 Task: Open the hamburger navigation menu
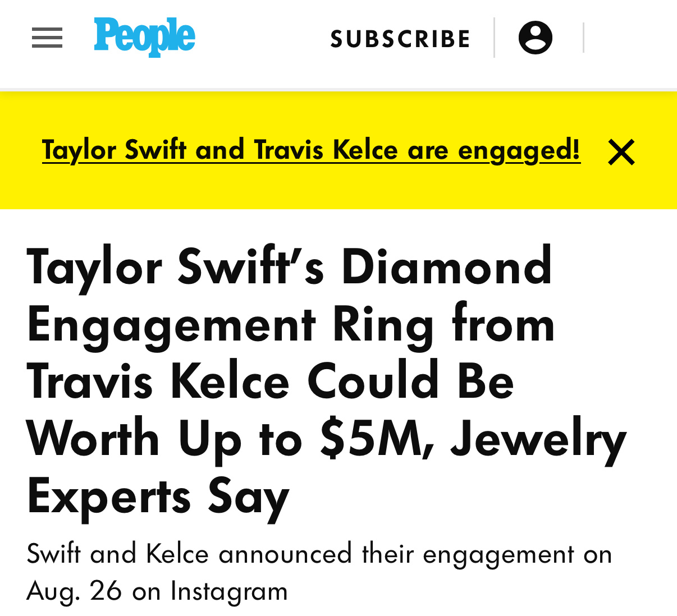point(47,38)
